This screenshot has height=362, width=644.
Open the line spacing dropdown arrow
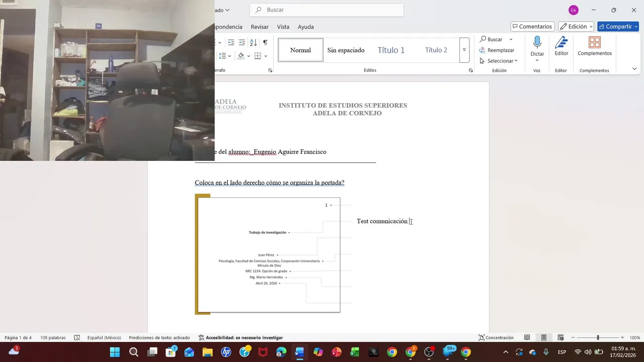point(229,56)
